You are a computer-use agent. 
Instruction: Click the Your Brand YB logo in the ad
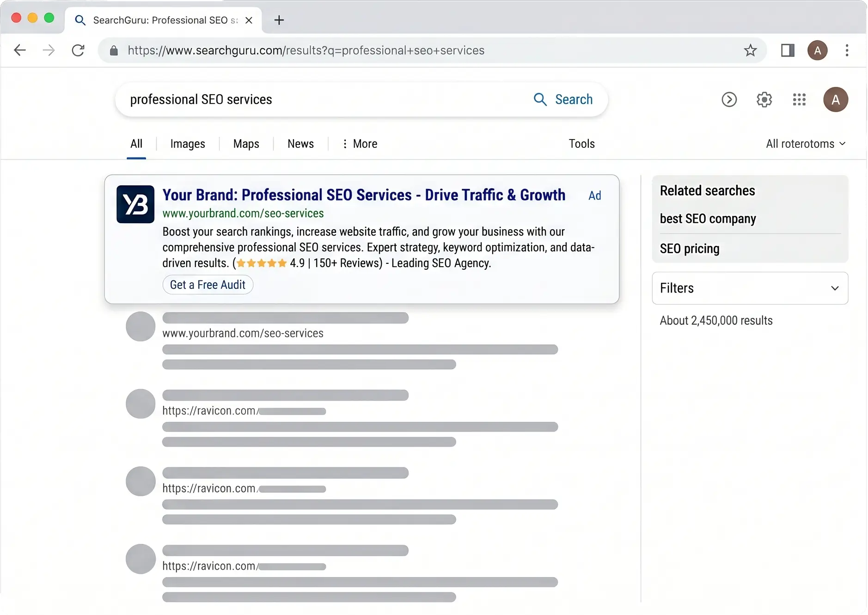pyautogui.click(x=135, y=204)
